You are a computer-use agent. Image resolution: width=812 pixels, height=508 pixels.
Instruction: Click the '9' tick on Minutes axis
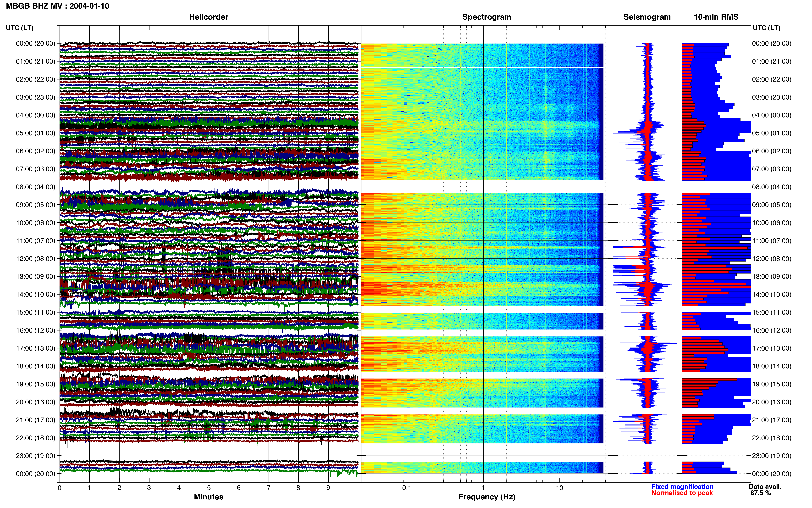pos(328,487)
